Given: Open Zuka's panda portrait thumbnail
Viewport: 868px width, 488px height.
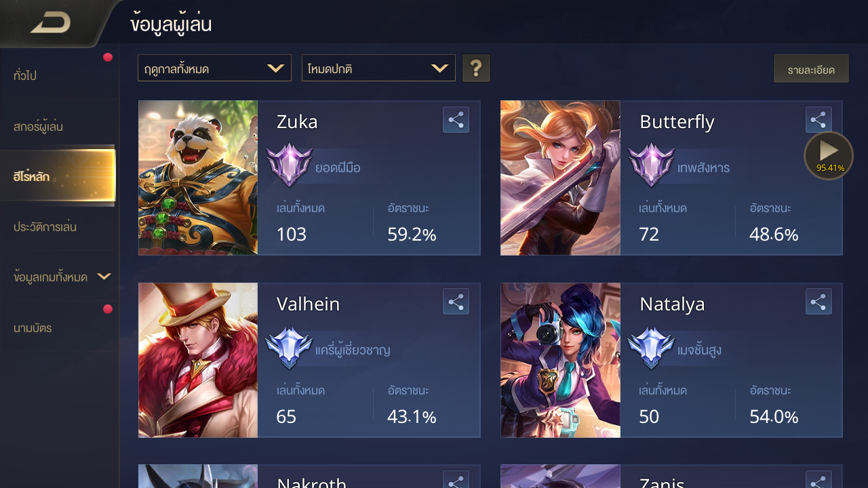Looking at the screenshot, I should 198,178.
